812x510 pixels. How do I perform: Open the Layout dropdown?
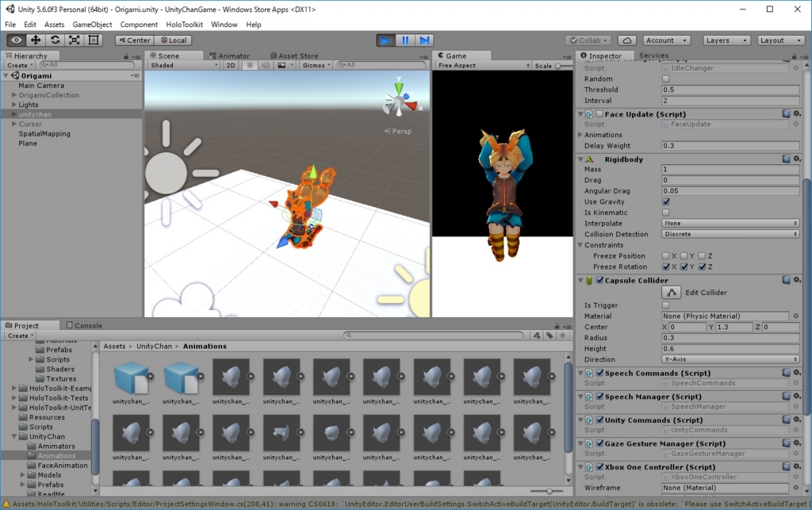[780, 40]
